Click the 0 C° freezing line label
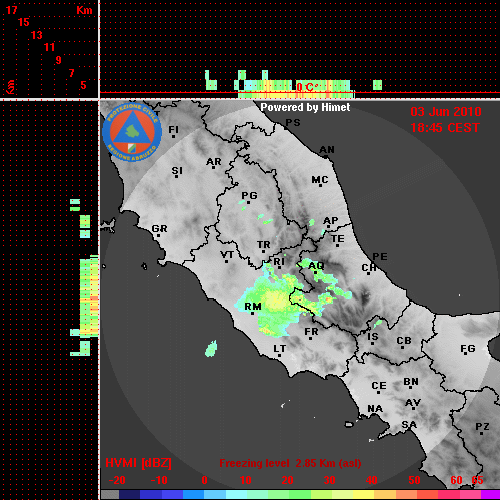Screen dimensions: 500x500 point(307,88)
